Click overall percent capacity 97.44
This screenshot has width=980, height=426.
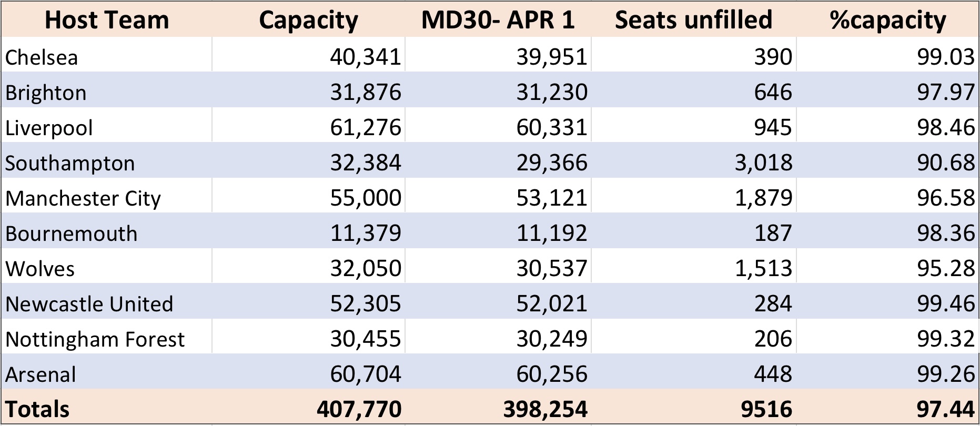pos(946,409)
